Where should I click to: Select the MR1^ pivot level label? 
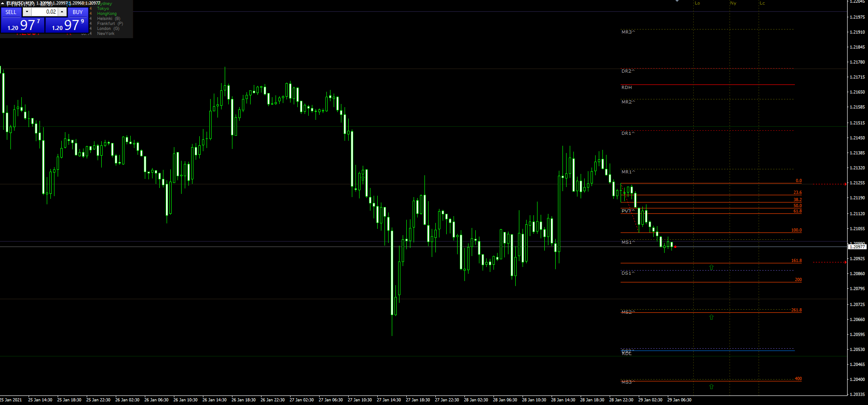coord(628,172)
